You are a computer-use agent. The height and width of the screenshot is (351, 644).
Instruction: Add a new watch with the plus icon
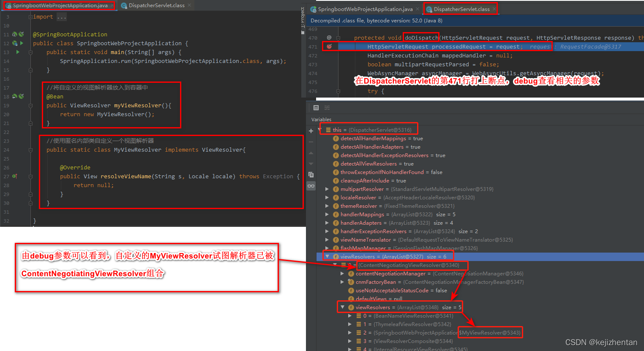coord(311,131)
